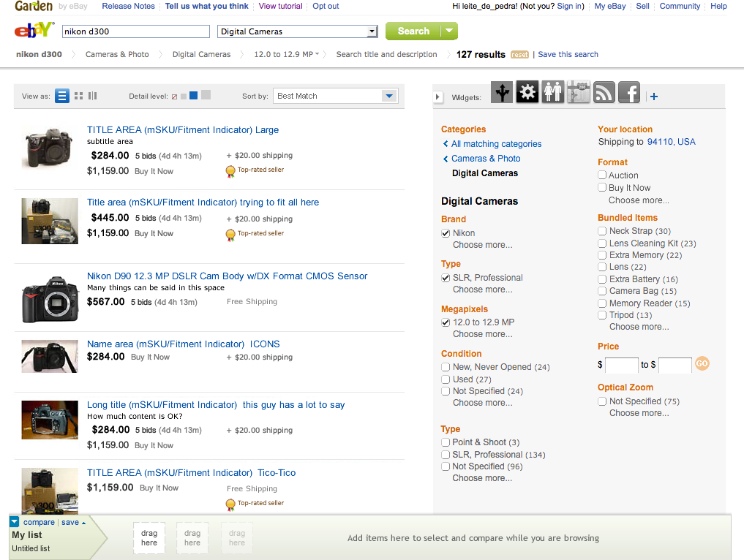The height and width of the screenshot is (560, 744).
Task: Check the New, Never Opened condition
Action: tap(446, 367)
